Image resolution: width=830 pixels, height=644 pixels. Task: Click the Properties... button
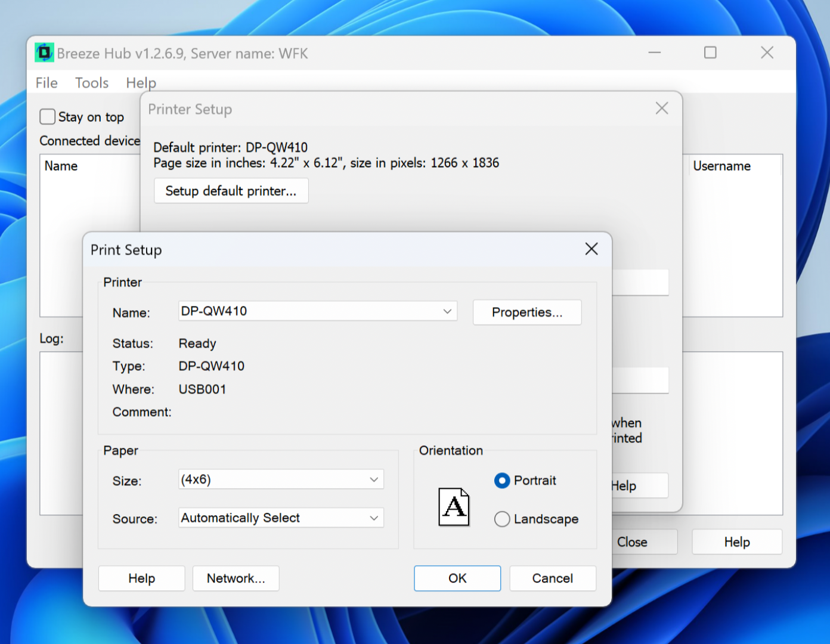click(x=527, y=312)
